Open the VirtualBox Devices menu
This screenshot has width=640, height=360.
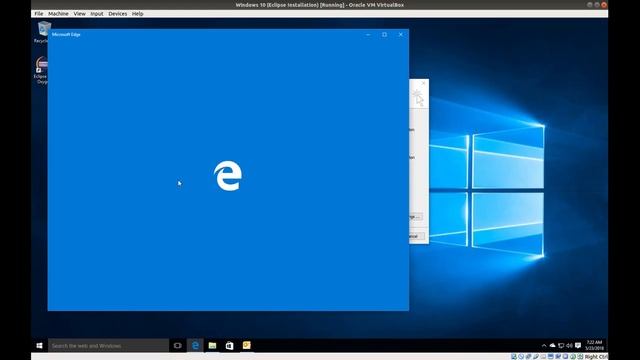tap(118, 13)
